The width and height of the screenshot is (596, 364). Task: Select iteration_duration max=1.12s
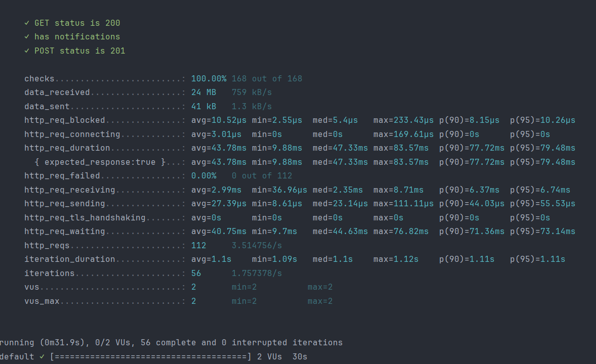[396, 259]
